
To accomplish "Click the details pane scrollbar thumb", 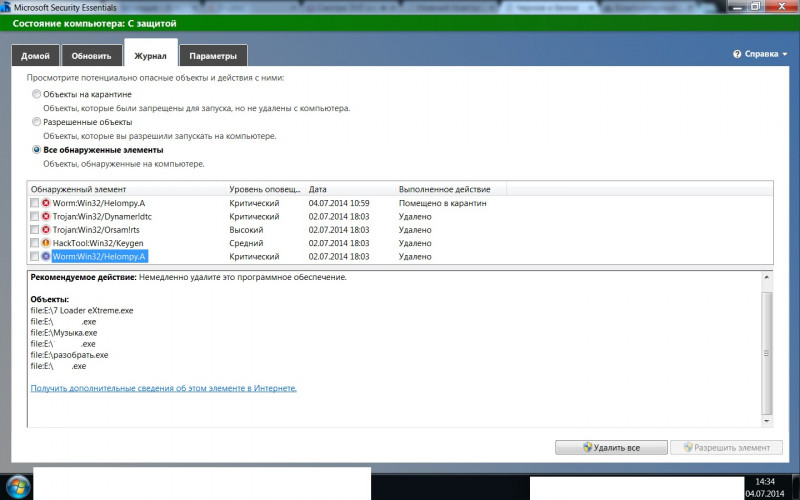I will pos(766,353).
